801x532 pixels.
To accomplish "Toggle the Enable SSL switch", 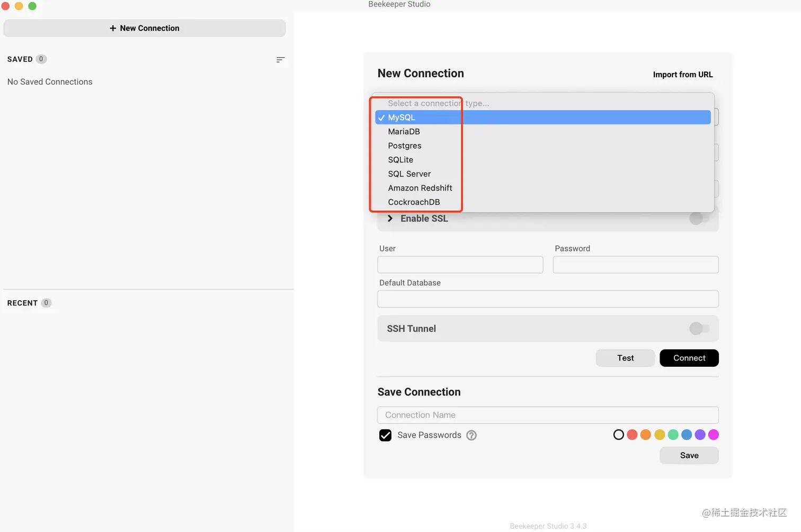I will click(699, 218).
